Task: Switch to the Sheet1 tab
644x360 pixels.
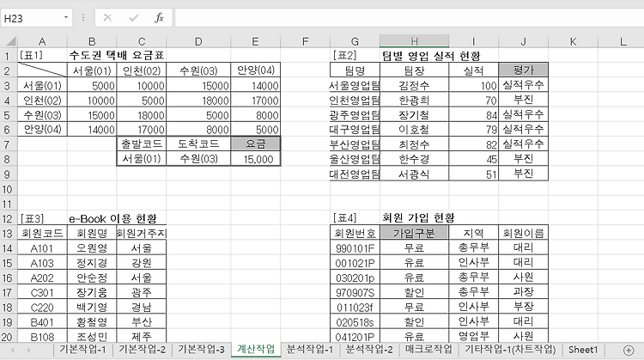Action: (x=583, y=350)
